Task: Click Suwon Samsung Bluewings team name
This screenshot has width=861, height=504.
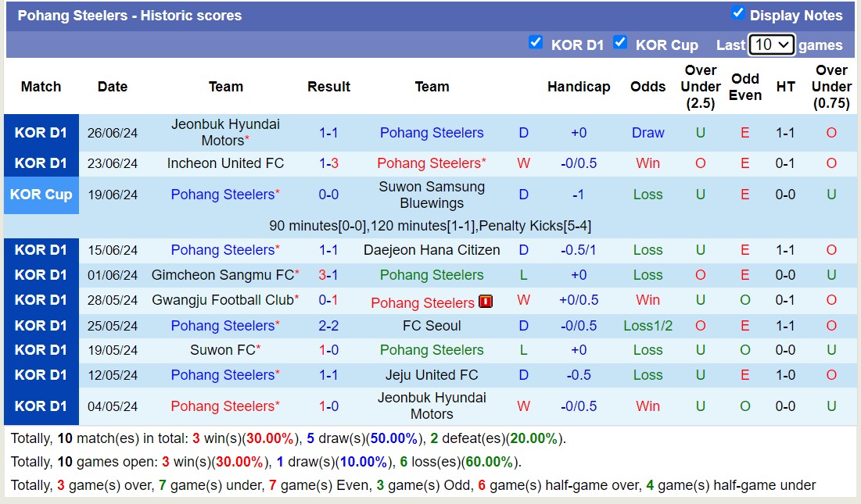Action: [432, 195]
